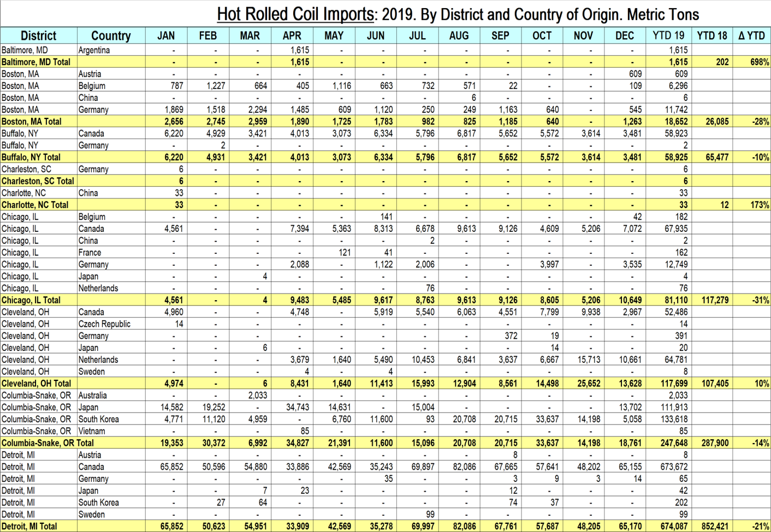Click the underlined Hot Rolled Coil Imports title
The image size is (771, 532).
coord(295,14)
